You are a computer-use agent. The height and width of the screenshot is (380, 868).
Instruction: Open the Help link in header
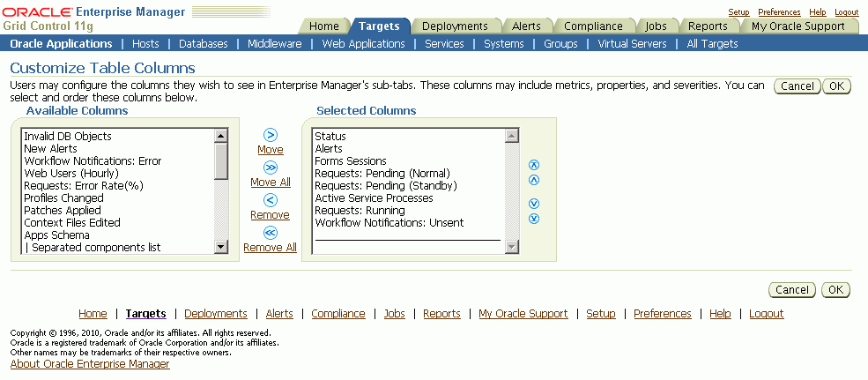pos(818,12)
